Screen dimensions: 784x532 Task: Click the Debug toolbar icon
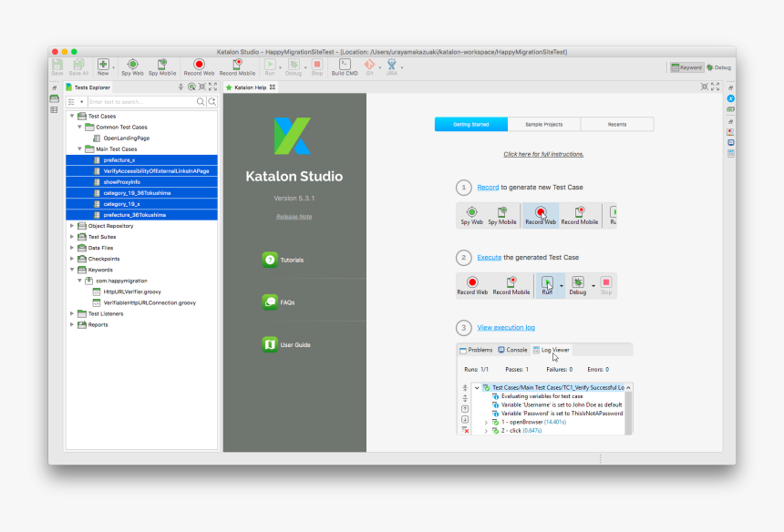coord(294,65)
